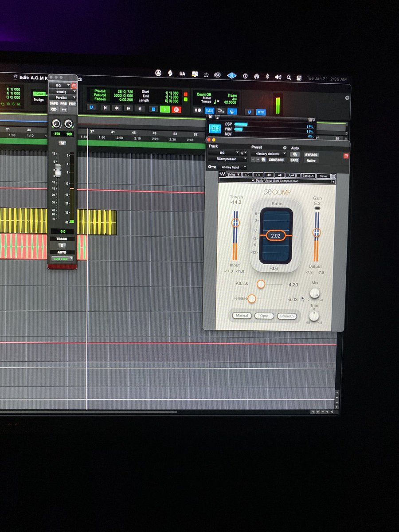The height and width of the screenshot is (532, 399).
Task: Click the green Play button
Action: click(x=165, y=109)
